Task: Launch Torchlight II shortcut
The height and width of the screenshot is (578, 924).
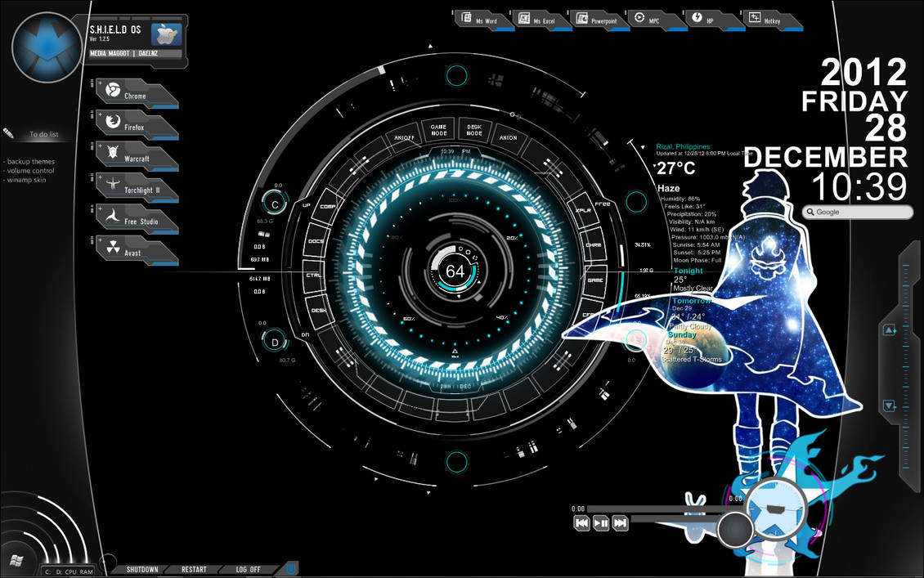Action: pyautogui.click(x=137, y=188)
